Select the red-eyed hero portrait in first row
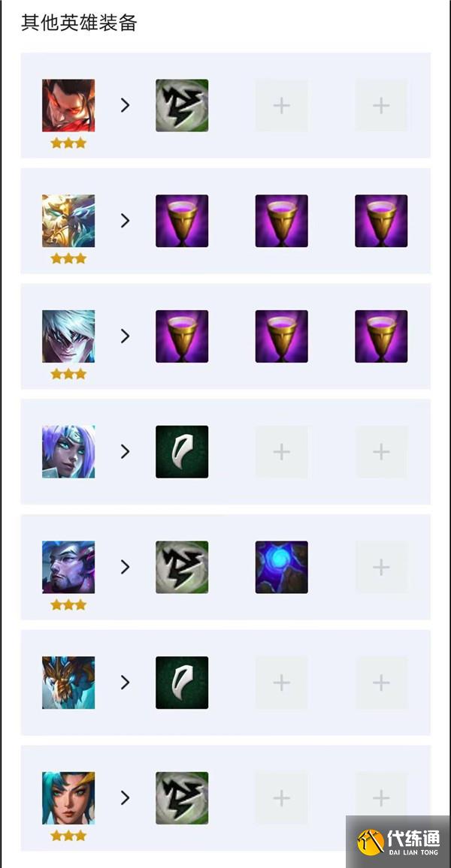 (68, 105)
